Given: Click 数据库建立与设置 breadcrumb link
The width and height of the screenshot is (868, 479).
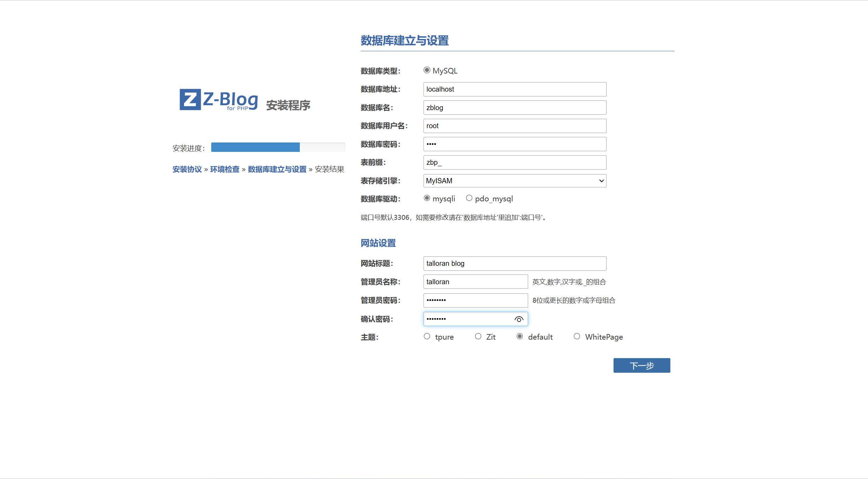Looking at the screenshot, I should coord(277,169).
